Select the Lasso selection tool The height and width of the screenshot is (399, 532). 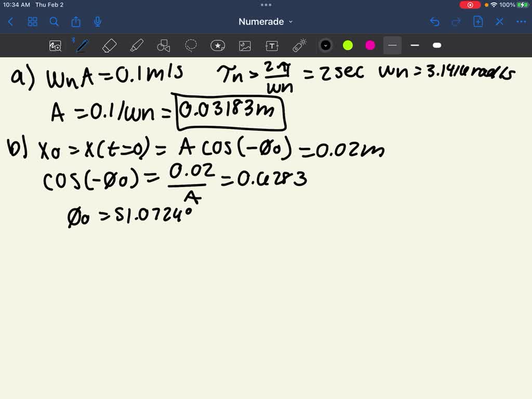[191, 45]
